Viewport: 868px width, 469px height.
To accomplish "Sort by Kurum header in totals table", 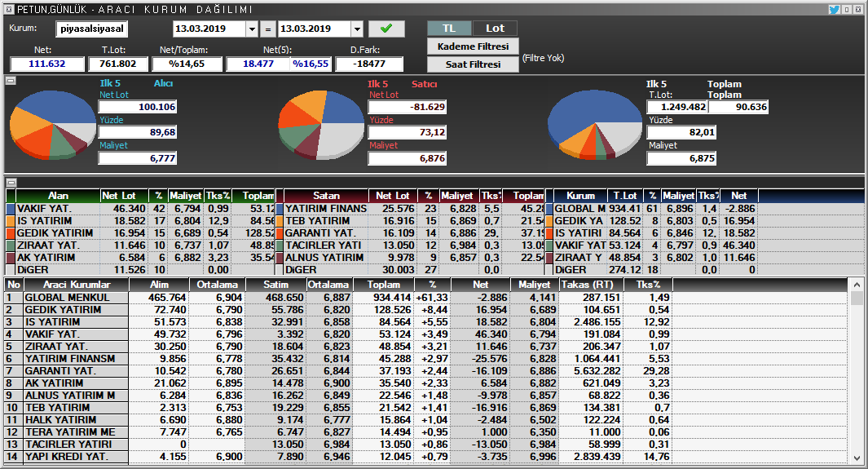I will click(580, 196).
